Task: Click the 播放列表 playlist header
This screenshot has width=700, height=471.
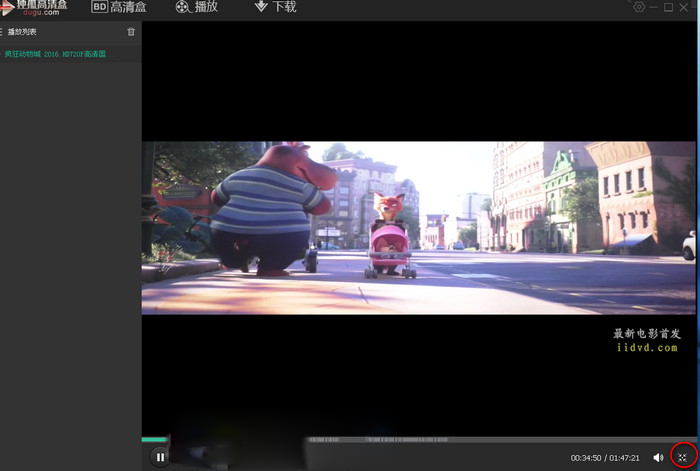Action: point(20,32)
